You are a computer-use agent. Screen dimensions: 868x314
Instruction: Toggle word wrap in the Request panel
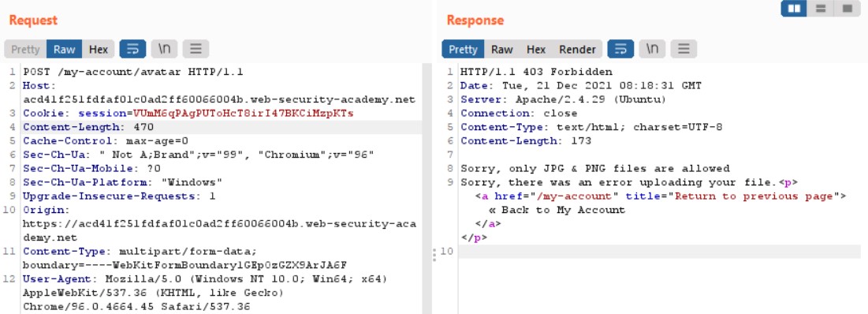133,49
